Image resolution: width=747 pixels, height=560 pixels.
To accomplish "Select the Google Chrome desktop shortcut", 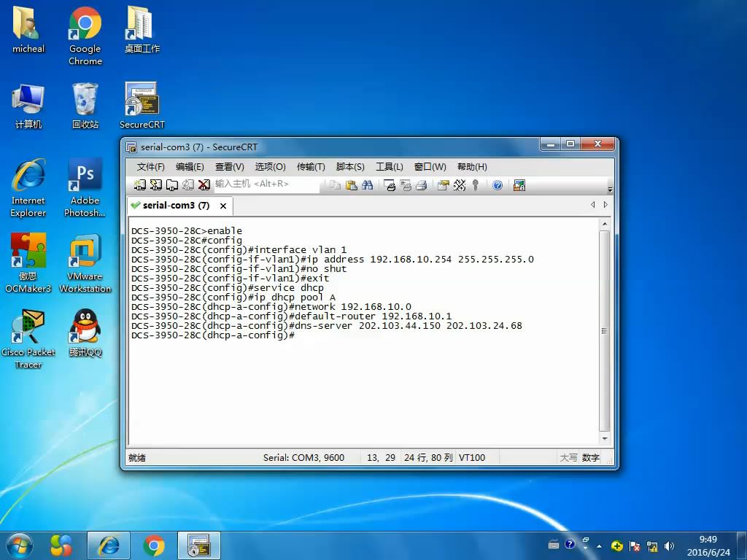I will point(85,36).
